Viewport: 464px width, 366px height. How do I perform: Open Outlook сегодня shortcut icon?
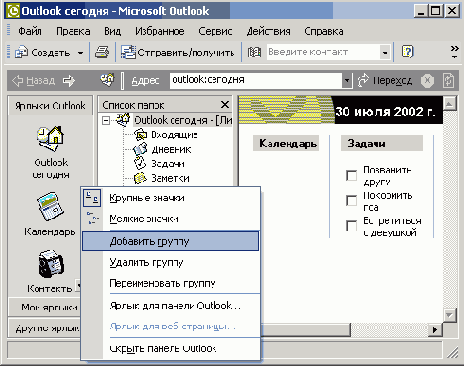51,137
